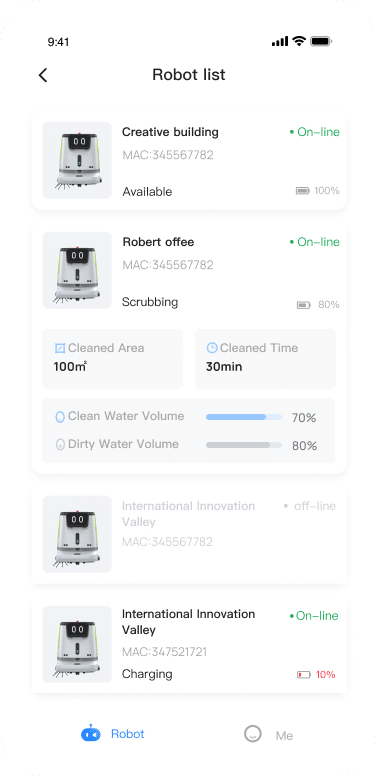Select the Robot tab label
This screenshot has width=376, height=776.
[x=128, y=733]
